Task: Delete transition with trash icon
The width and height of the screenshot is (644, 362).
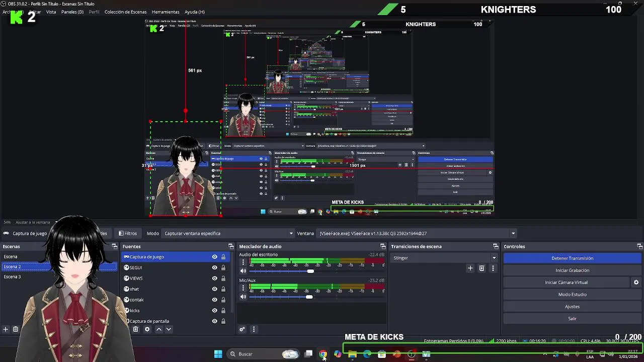Action: (481, 268)
